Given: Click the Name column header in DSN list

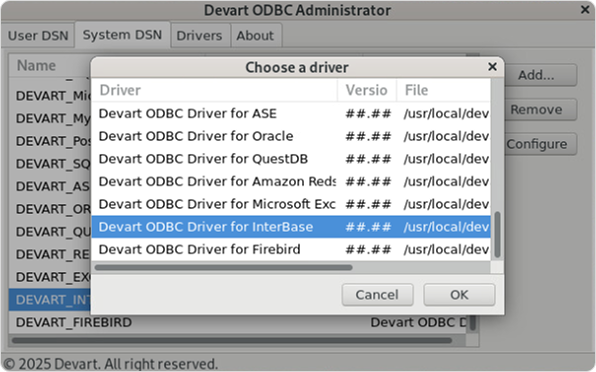Looking at the screenshot, I should click(x=50, y=65).
